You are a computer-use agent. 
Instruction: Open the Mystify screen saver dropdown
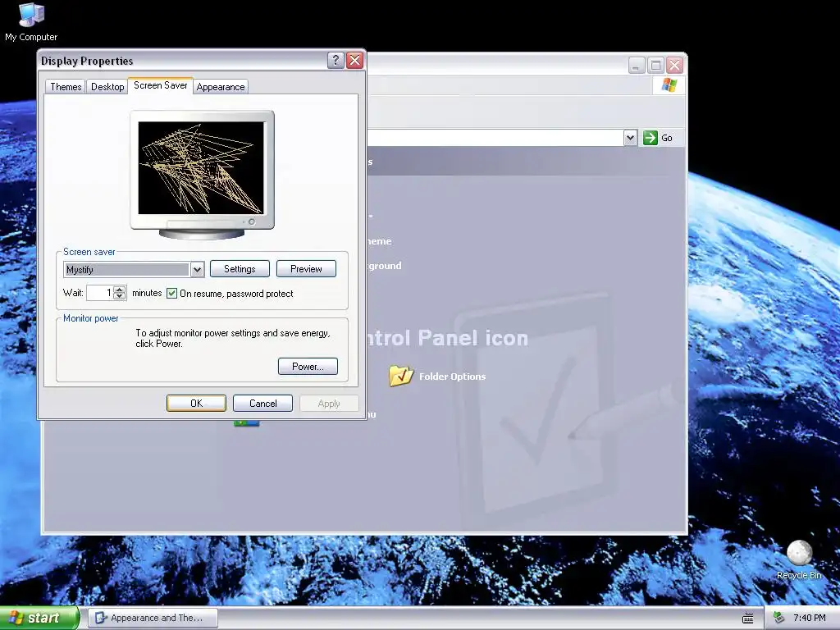tap(197, 269)
